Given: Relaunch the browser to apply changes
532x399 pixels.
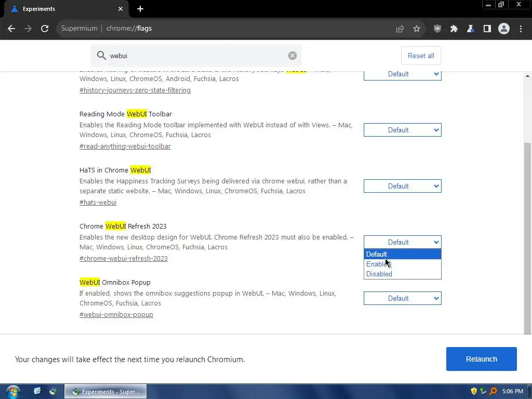Looking at the screenshot, I should coord(481,359).
